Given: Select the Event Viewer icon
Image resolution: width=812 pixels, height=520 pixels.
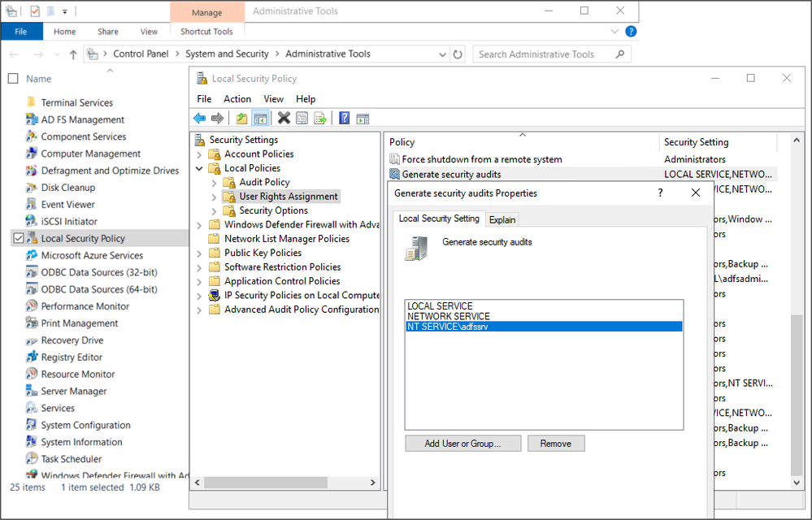Looking at the screenshot, I should click(x=32, y=205).
